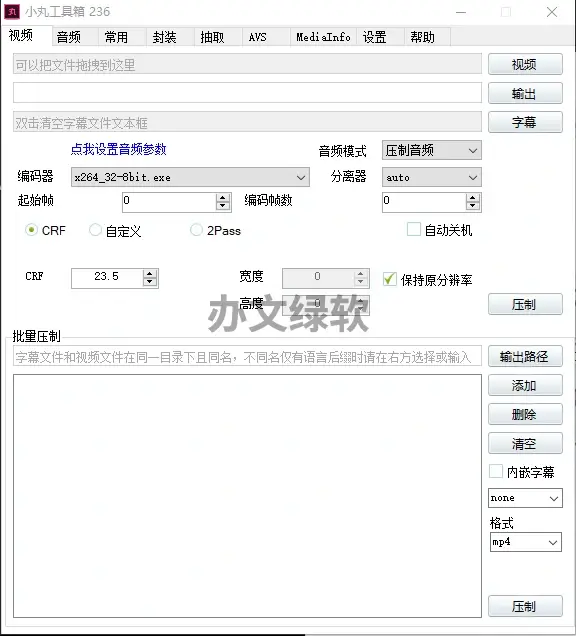Image resolution: width=576 pixels, height=636 pixels.
Task: Click the 起始帧 number field
Action: [169, 202]
